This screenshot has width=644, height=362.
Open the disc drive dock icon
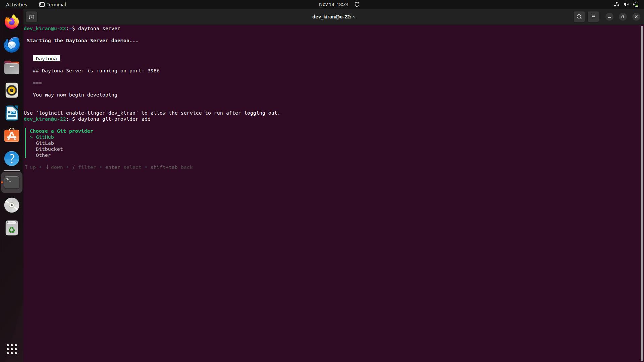tap(12, 205)
